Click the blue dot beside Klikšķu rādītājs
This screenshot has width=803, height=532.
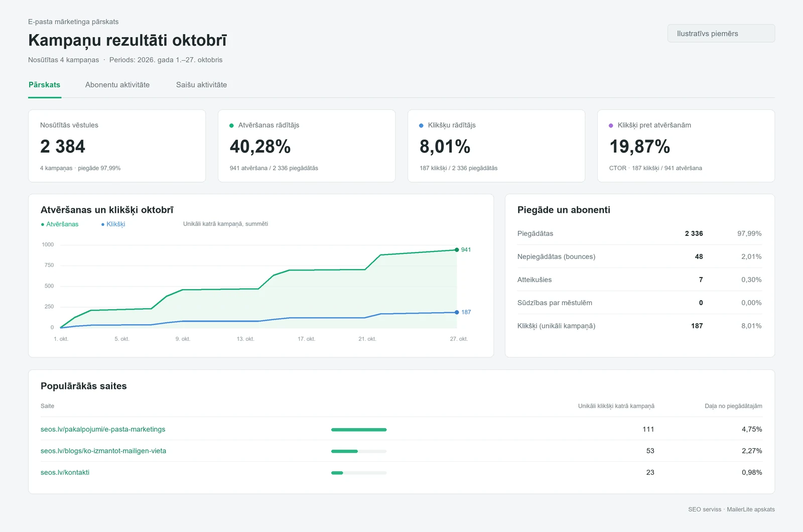tap(421, 125)
